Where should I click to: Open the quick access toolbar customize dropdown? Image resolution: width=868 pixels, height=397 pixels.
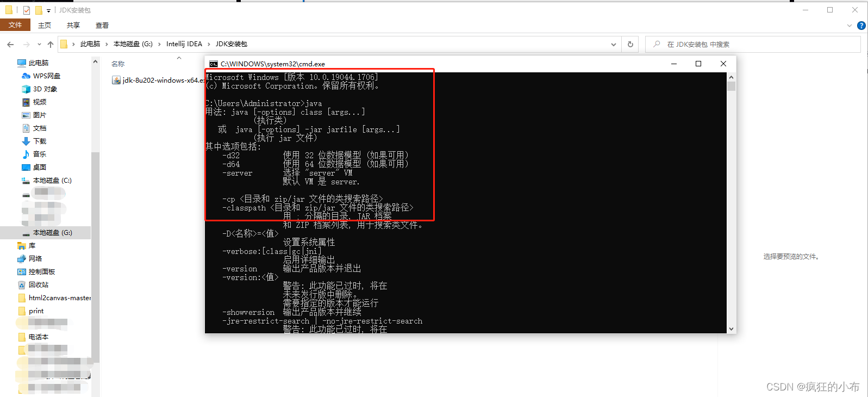(x=49, y=10)
